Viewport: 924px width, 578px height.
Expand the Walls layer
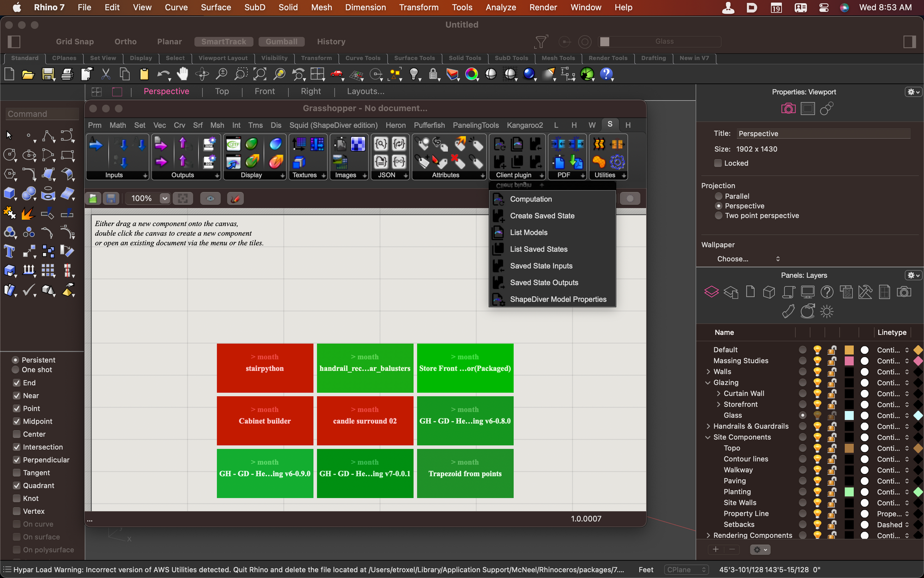click(x=708, y=372)
